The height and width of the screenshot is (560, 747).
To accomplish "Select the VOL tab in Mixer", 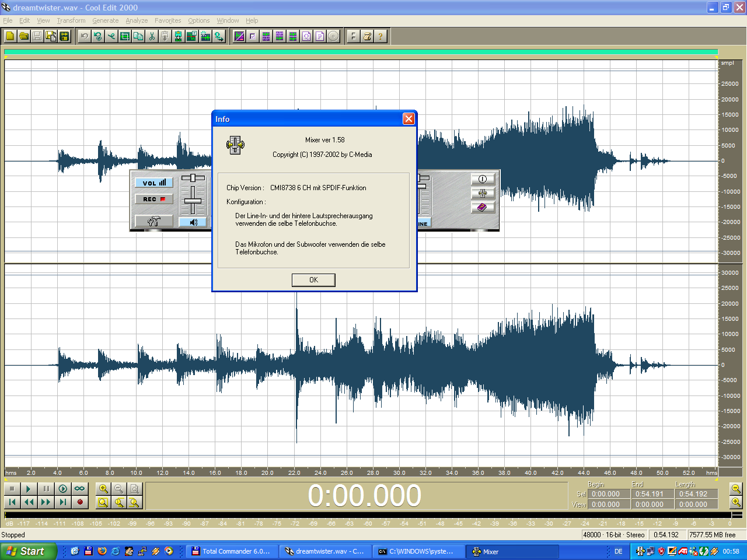I will pos(154,183).
